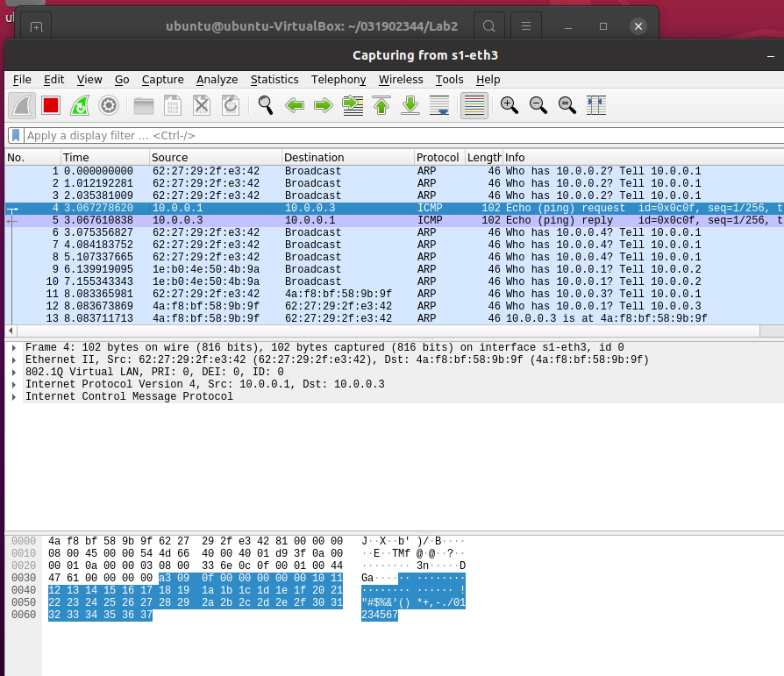Expand the 802.1Q Virtual LAN row
The image size is (784, 676).
(14, 372)
